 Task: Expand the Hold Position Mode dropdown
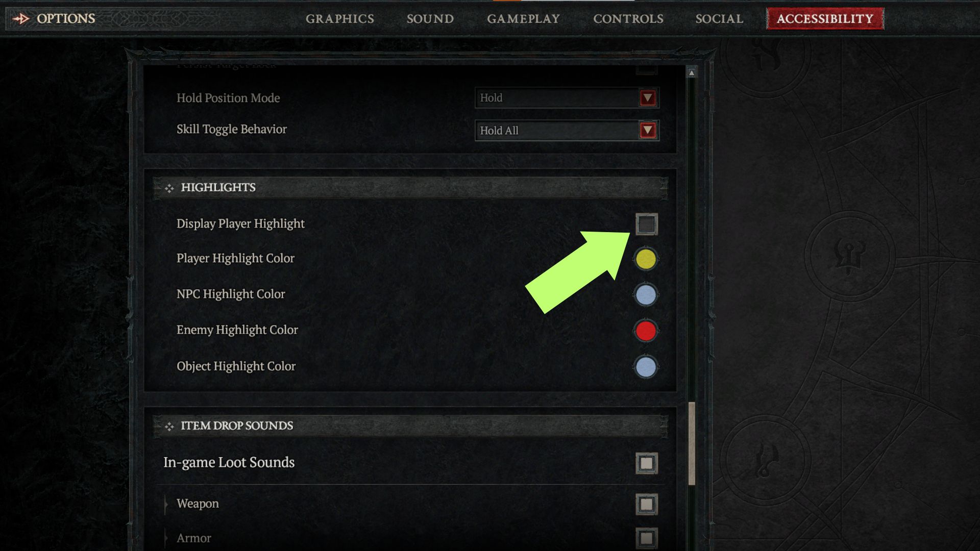click(x=648, y=97)
